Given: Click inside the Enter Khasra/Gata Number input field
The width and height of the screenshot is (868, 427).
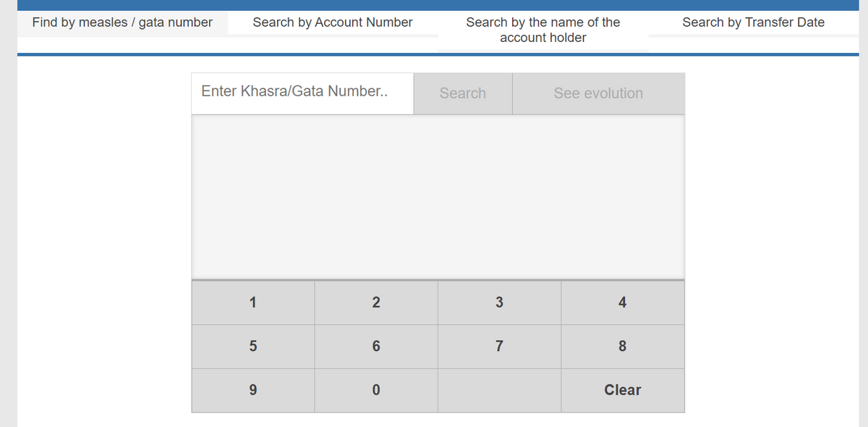Looking at the screenshot, I should 302,93.
